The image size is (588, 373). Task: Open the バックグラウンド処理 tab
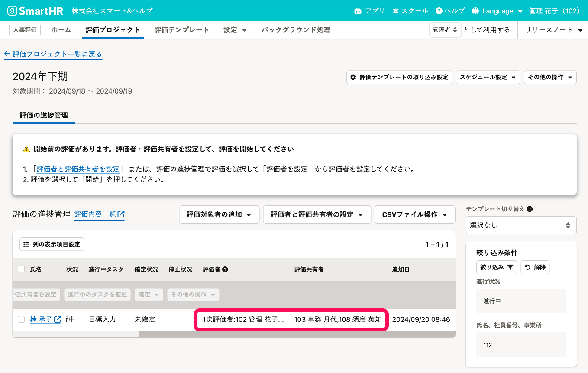(x=296, y=30)
